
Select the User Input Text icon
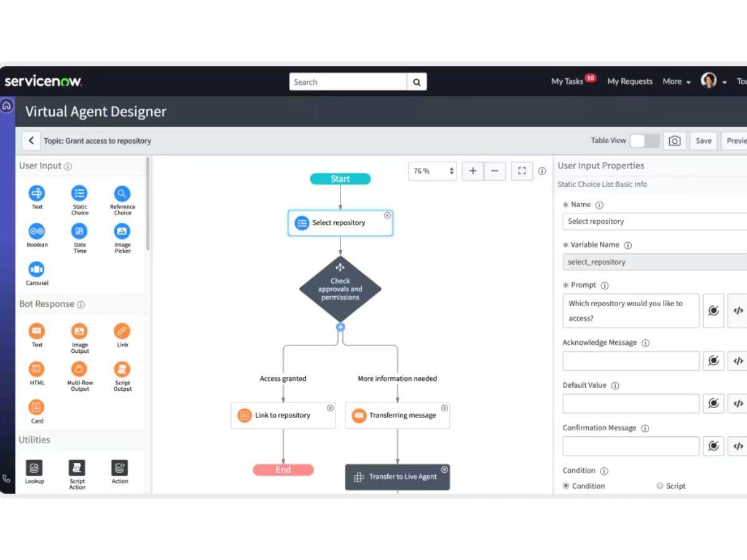coord(37,194)
